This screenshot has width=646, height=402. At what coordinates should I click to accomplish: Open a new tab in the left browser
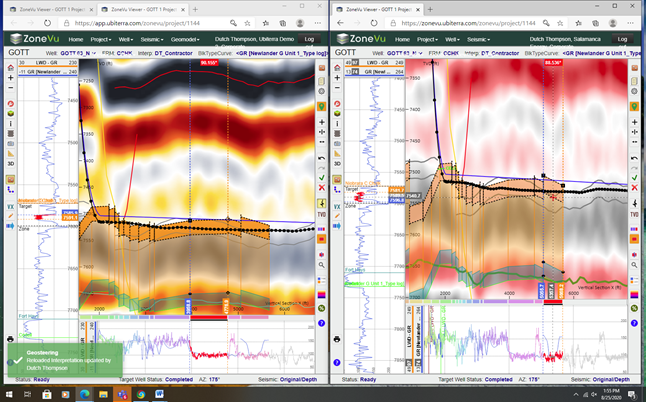(195, 9)
